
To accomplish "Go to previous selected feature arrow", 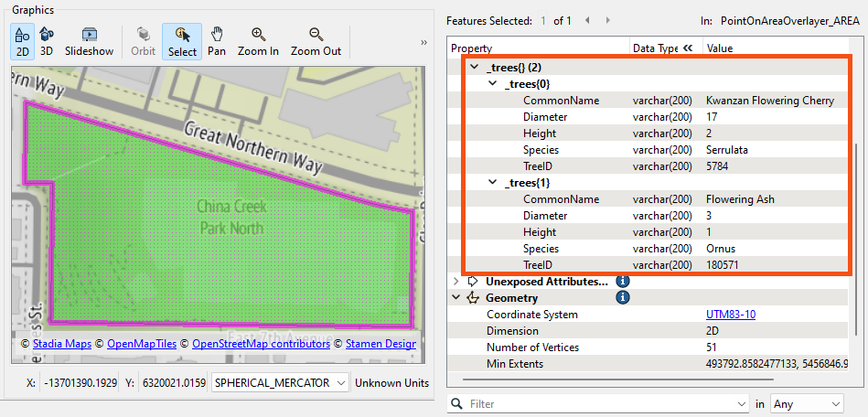I will [585, 20].
